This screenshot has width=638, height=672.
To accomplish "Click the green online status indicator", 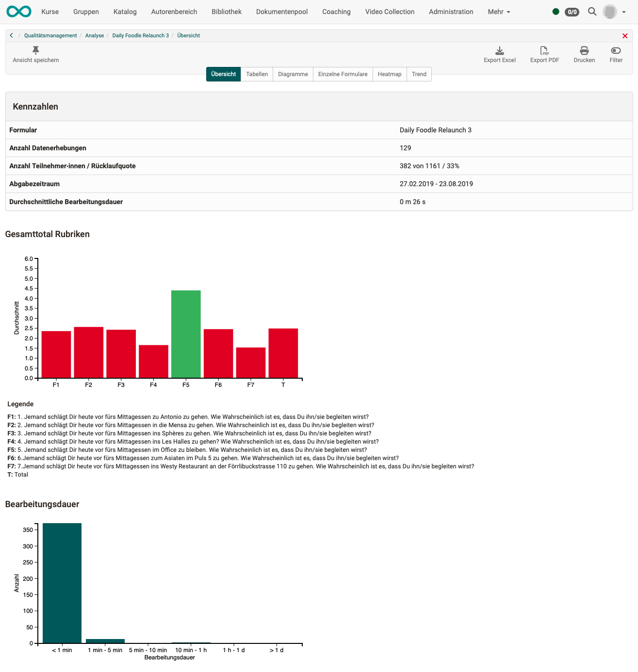I will [556, 11].
